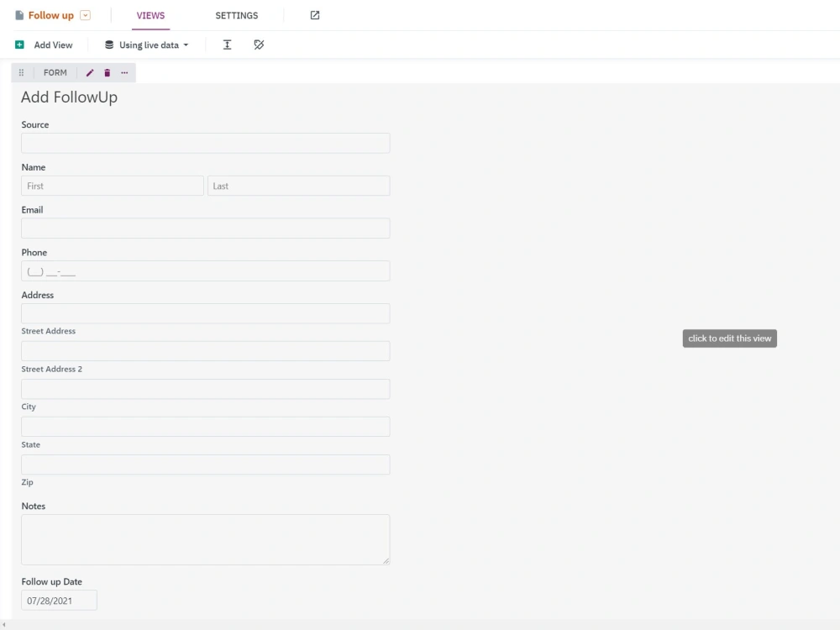The width and height of the screenshot is (840, 630).
Task: Open the page in a new window via the external-link icon
Action: (x=313, y=14)
